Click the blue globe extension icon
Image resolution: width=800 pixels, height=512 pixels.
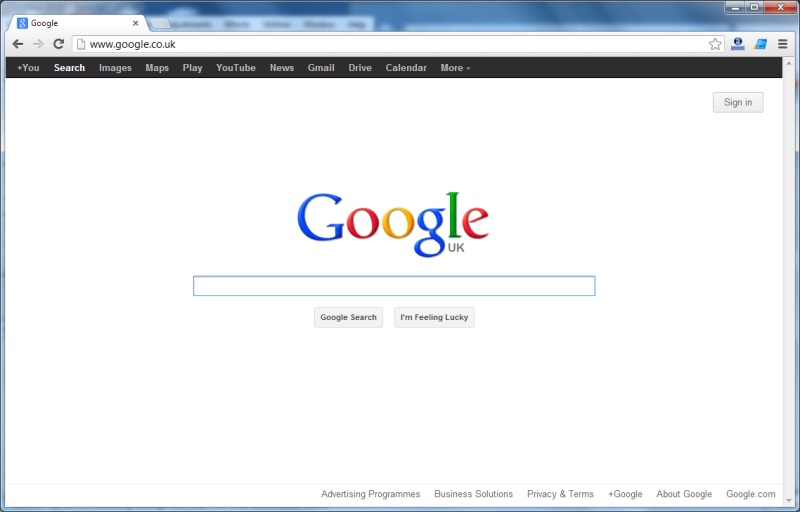pyautogui.click(x=737, y=44)
